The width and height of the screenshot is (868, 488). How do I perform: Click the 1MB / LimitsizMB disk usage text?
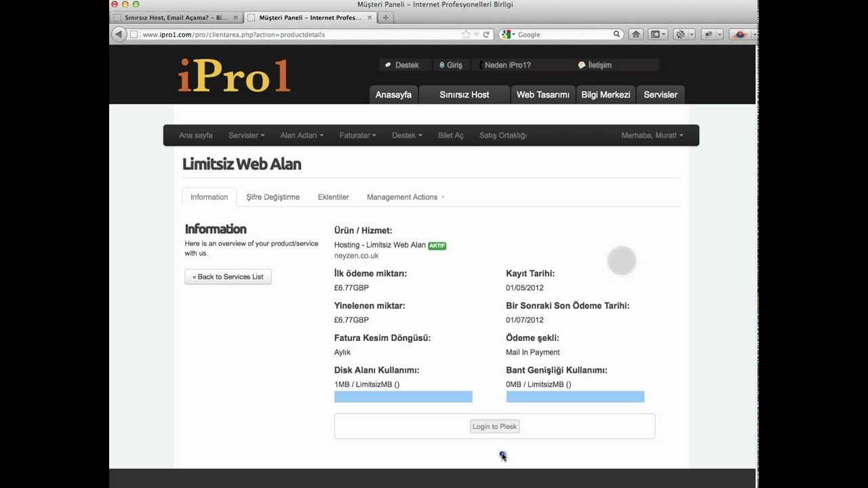pos(367,384)
